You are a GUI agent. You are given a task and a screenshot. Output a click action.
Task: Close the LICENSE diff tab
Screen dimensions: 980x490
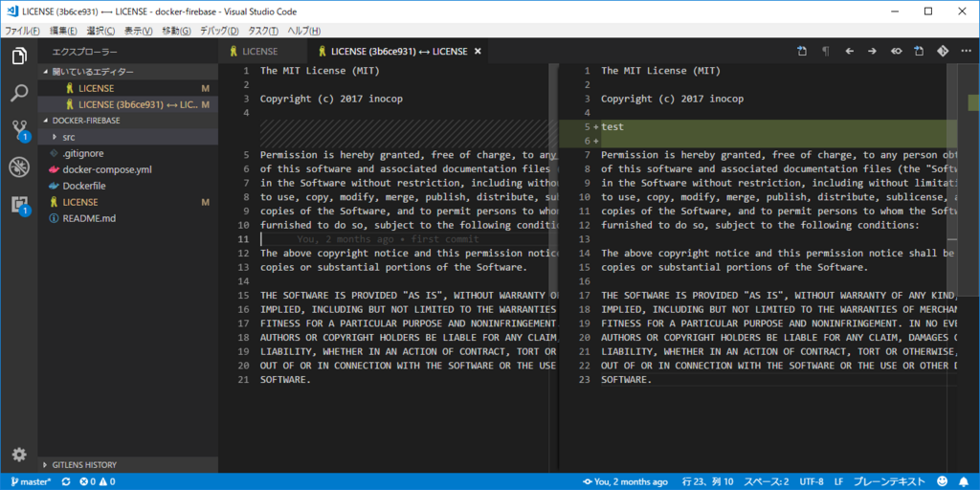click(x=479, y=52)
